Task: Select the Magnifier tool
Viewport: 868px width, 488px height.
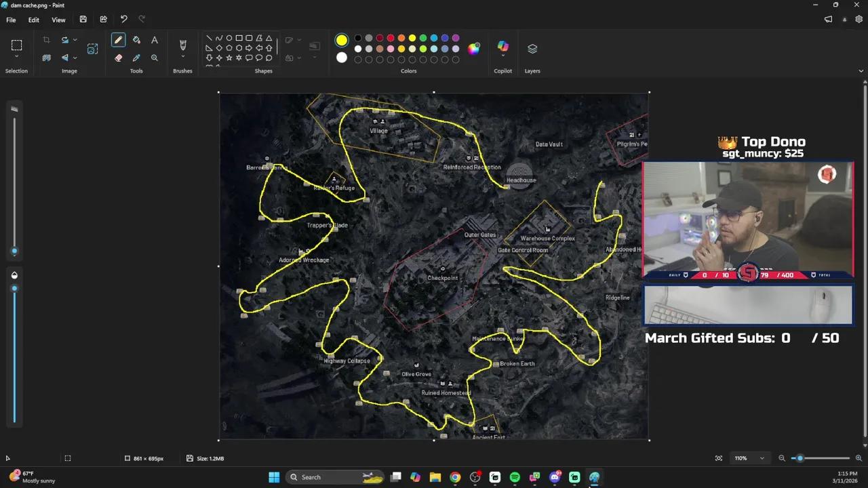Action: (155, 58)
